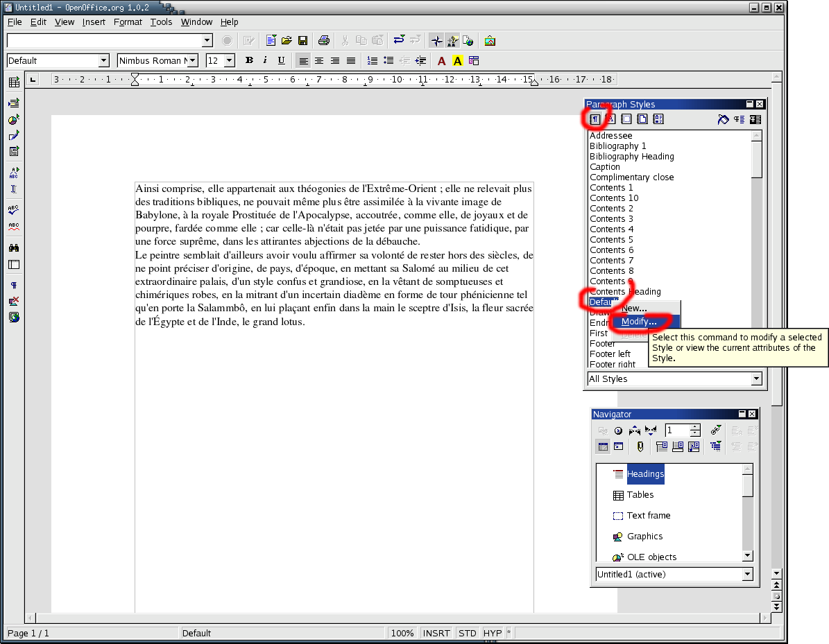Toggle Italic formatting
The height and width of the screenshot is (644, 829).
pyautogui.click(x=265, y=60)
